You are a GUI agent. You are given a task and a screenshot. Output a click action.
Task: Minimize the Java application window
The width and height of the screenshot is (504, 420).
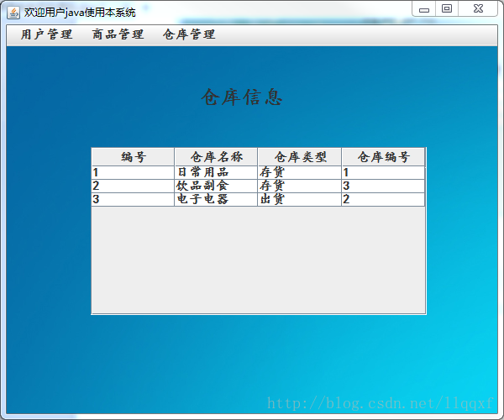pyautogui.click(x=424, y=9)
